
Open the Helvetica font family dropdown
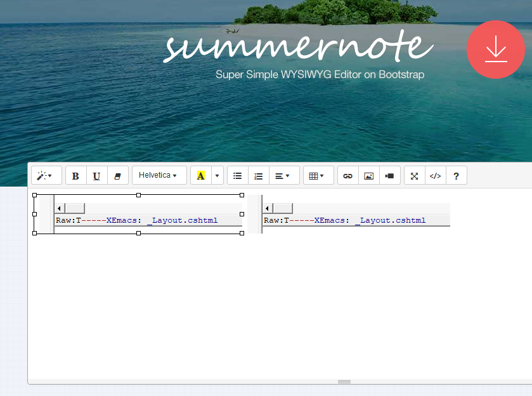pyautogui.click(x=159, y=175)
